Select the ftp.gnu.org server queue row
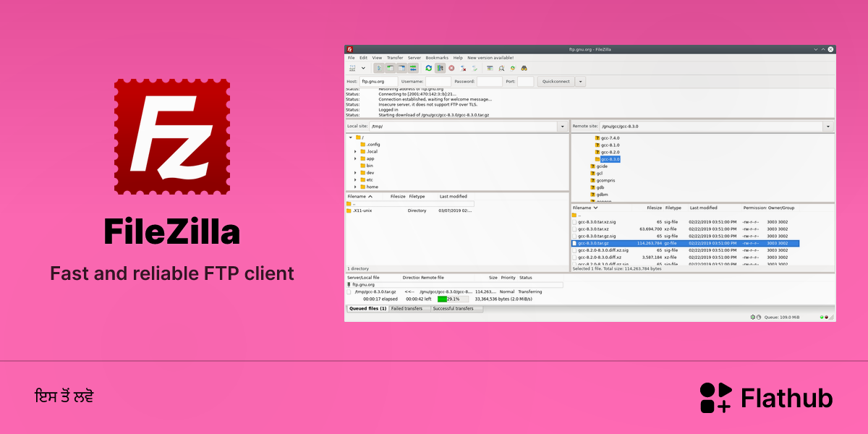This screenshot has height=434, width=868. (454, 284)
